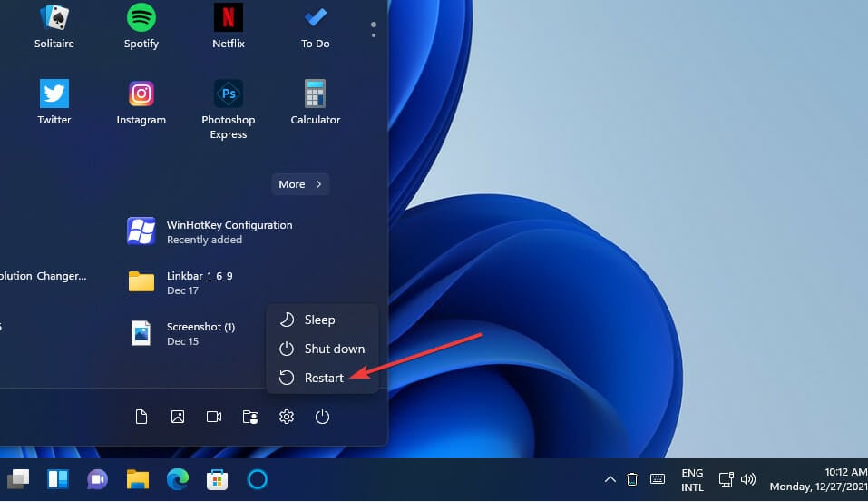Open the clock and date flyout
This screenshot has width=868, height=502.
(x=819, y=479)
